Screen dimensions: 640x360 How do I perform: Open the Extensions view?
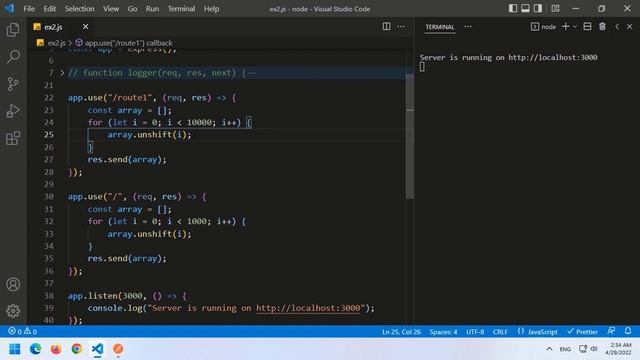tap(13, 138)
